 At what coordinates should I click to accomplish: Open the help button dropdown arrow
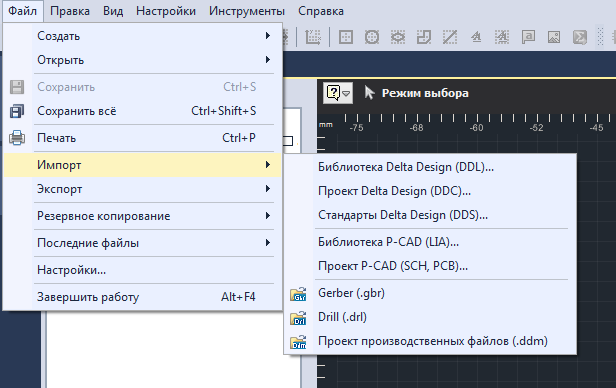click(346, 93)
